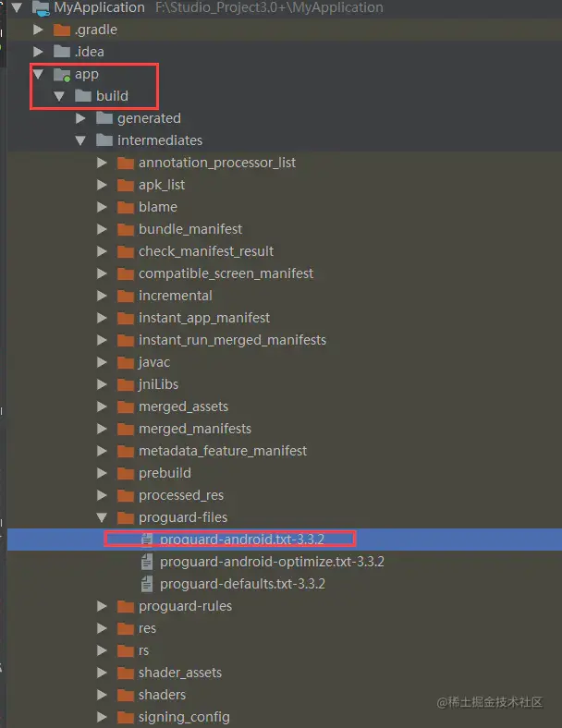This screenshot has height=728, width=562.
Task: Click the merged_manifests folder icon
Action: 126,429
